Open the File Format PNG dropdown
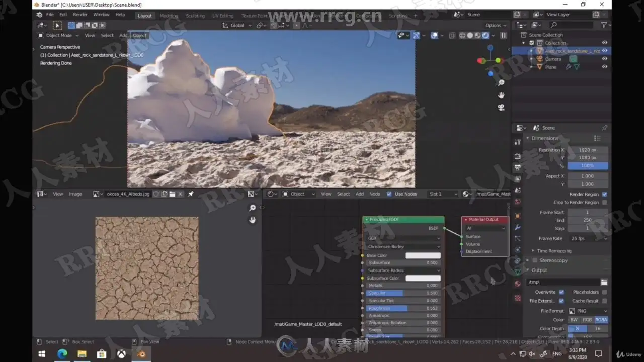 tap(588, 311)
